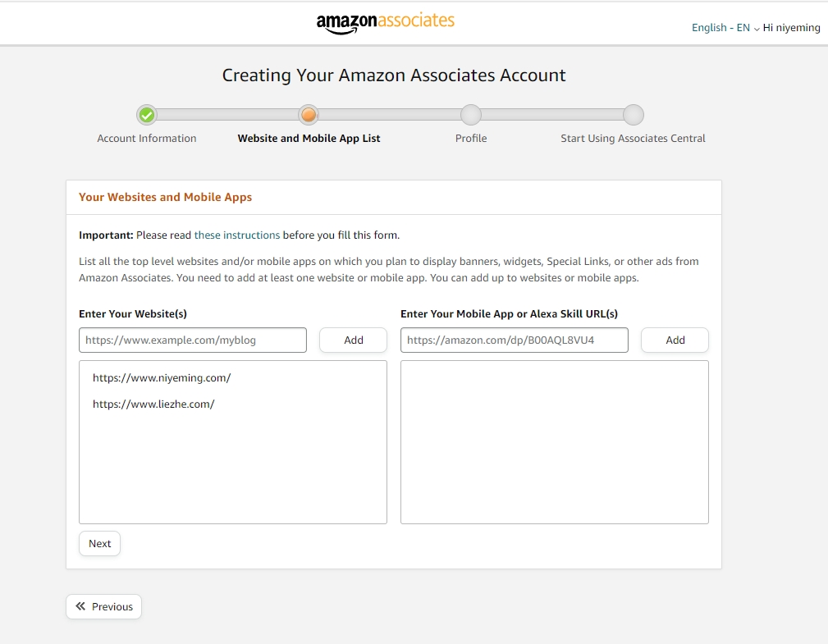The height and width of the screenshot is (644, 828).
Task: Click the Account Information step label
Action: pyautogui.click(x=147, y=139)
